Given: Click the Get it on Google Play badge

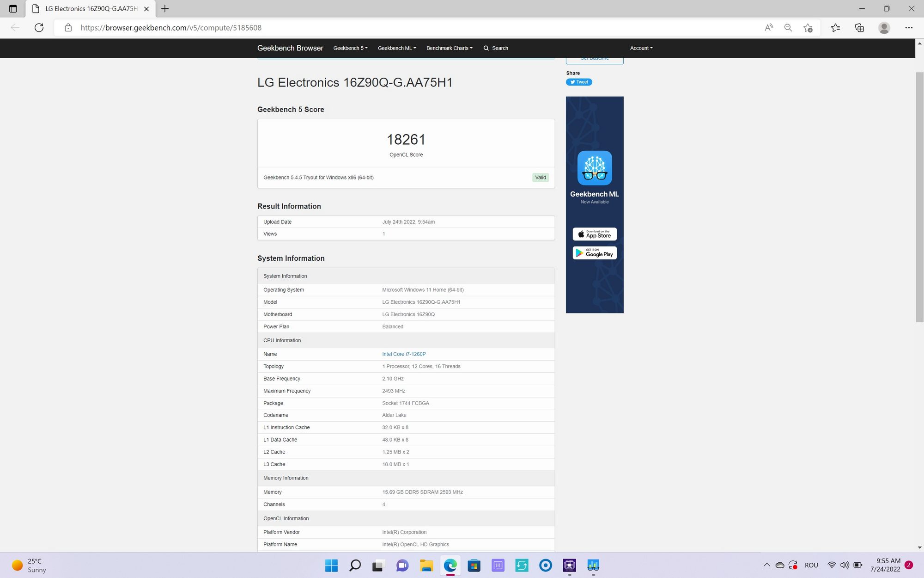Looking at the screenshot, I should (x=595, y=253).
